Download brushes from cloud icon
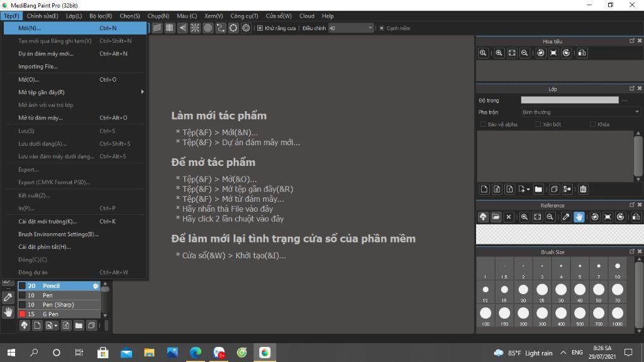 [25, 326]
